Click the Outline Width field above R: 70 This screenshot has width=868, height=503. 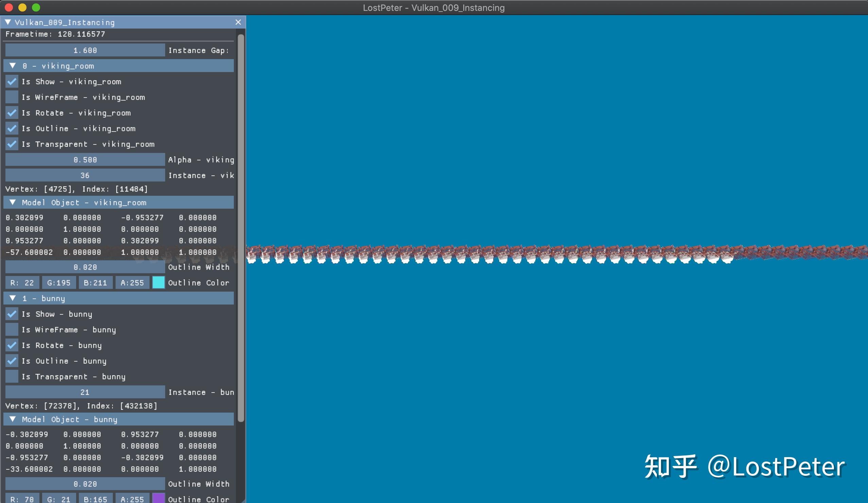(x=85, y=484)
